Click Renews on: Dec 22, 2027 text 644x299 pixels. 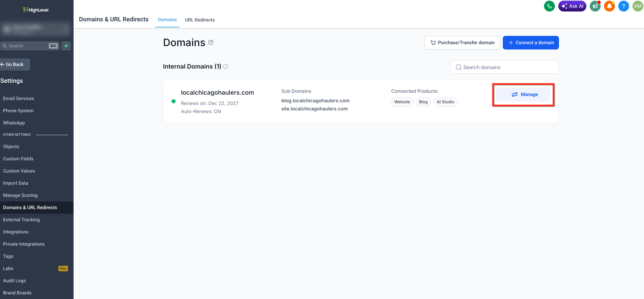209,103
